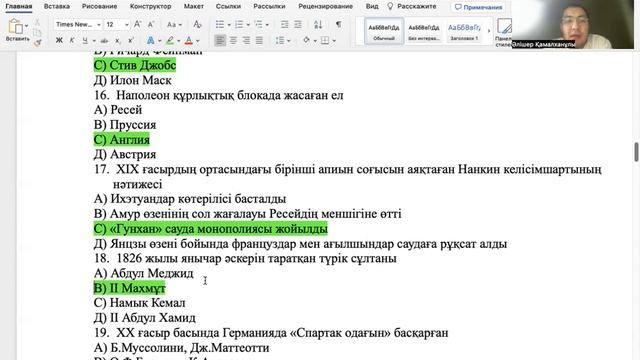Click the Format Painter brush icon
Viewport: 640px width, 360px height.
point(38,42)
